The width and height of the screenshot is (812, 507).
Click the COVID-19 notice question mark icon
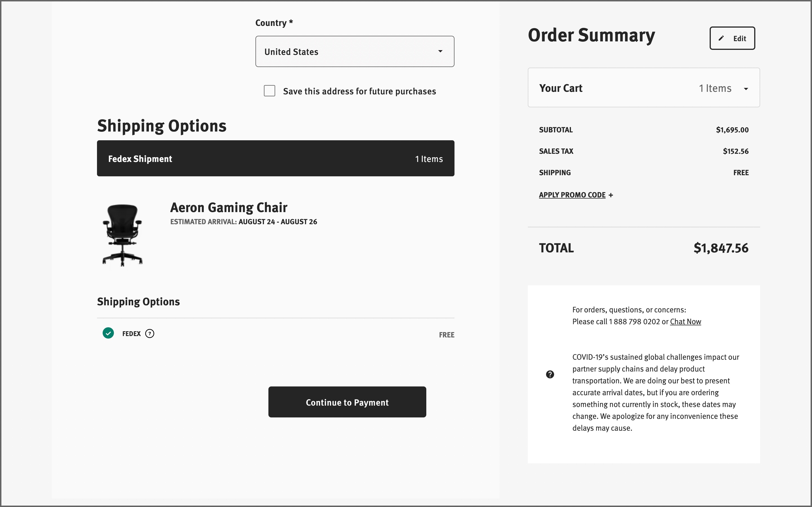[x=550, y=375]
